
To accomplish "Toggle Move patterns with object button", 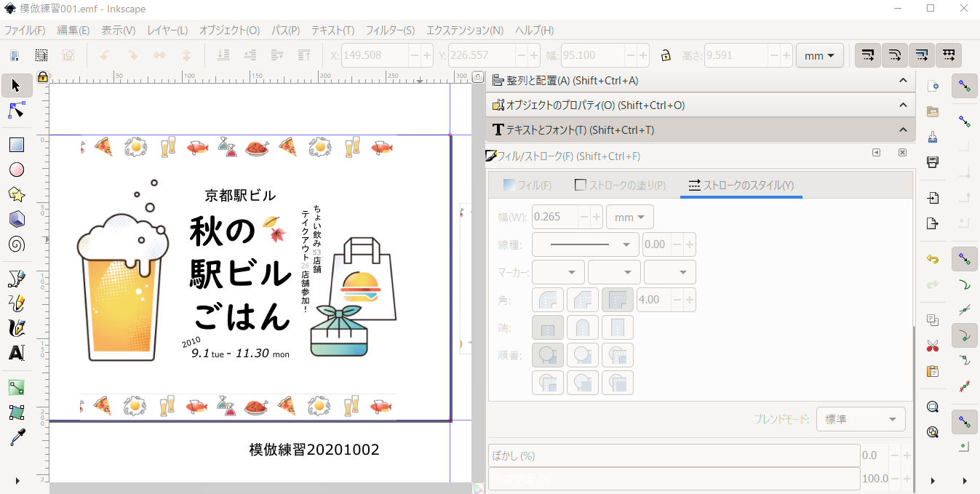I will [x=948, y=55].
